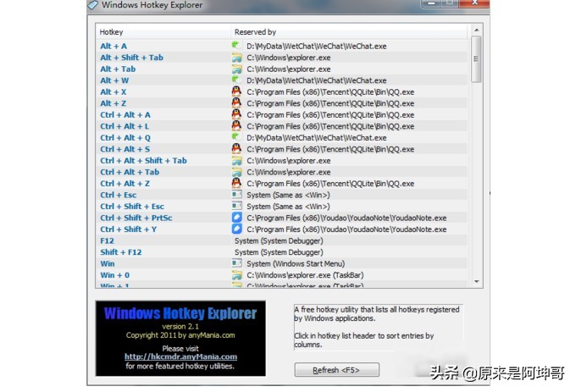Select the Win + 0 hotkey entry

[114, 275]
